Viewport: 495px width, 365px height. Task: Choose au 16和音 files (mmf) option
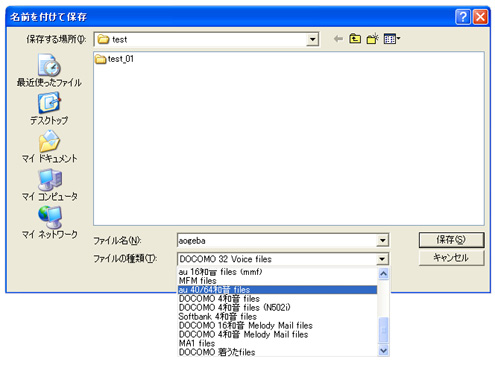pyautogui.click(x=278, y=272)
